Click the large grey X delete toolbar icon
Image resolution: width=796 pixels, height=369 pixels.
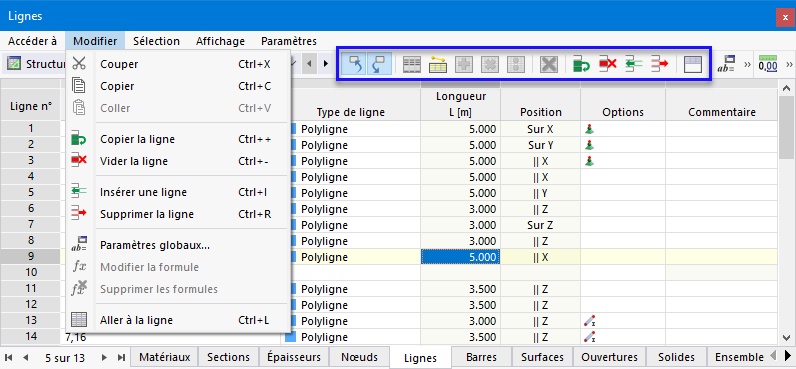[x=549, y=64]
